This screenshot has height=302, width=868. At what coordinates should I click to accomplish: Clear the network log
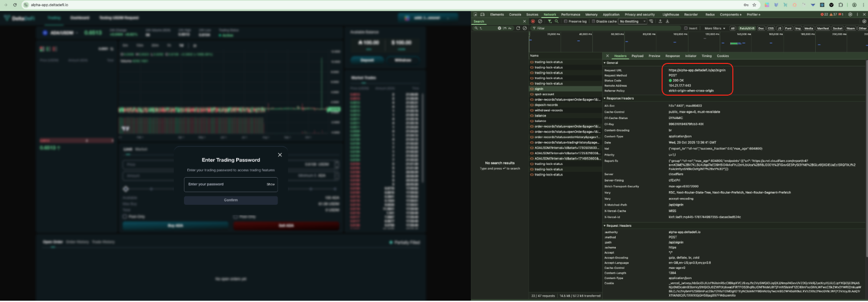tap(540, 21)
